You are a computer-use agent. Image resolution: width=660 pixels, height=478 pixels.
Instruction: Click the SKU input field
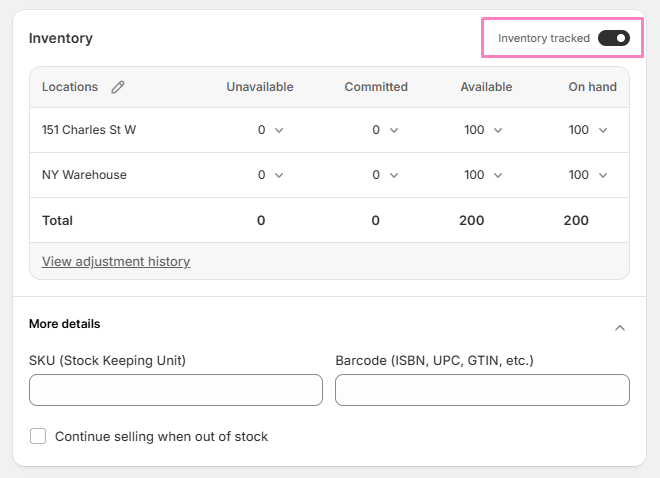tap(176, 390)
